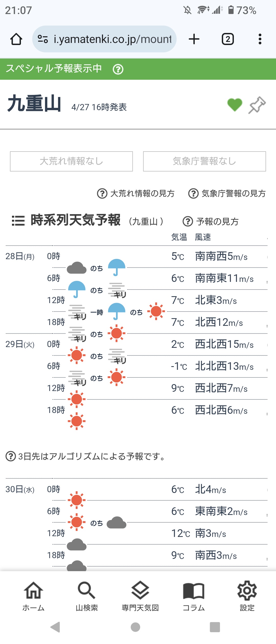The height and width of the screenshot is (644, 276).
Task: Open help icon beside スペシャル予報表示中
Action: pyautogui.click(x=118, y=69)
